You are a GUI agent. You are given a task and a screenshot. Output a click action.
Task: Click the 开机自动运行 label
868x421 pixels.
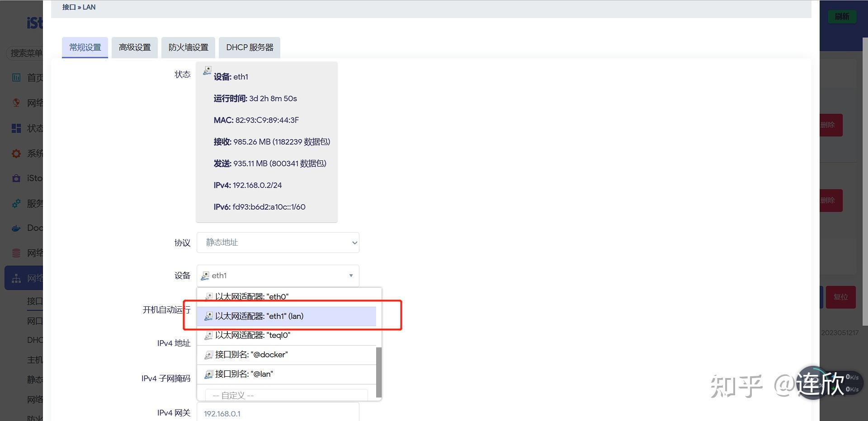pos(166,310)
